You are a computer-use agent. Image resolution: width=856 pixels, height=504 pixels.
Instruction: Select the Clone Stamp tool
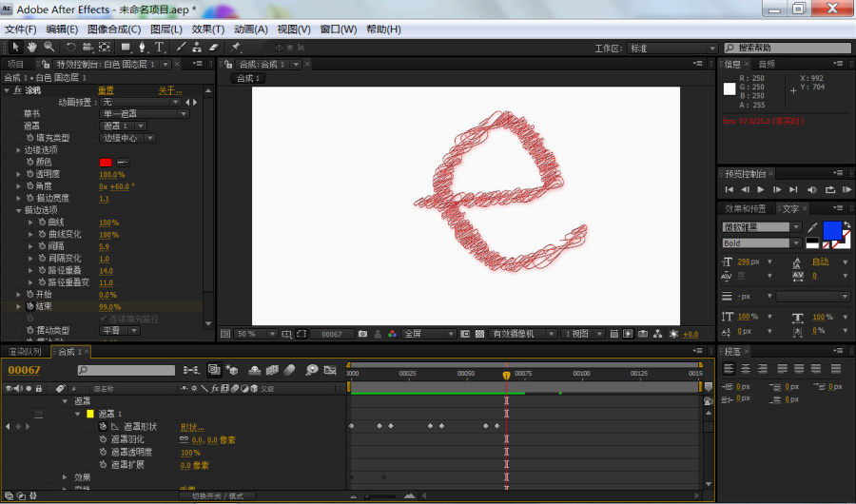197,47
